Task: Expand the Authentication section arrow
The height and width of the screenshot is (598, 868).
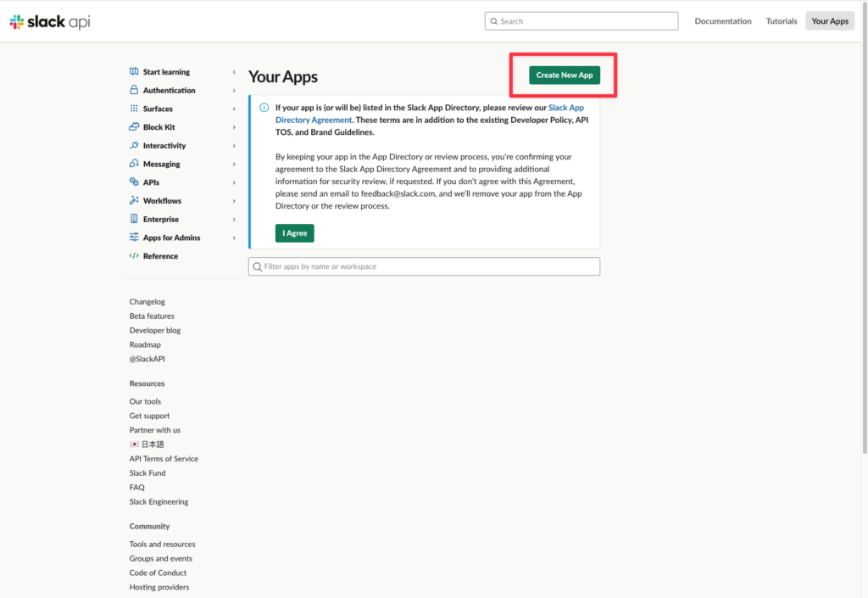Action: pos(234,90)
